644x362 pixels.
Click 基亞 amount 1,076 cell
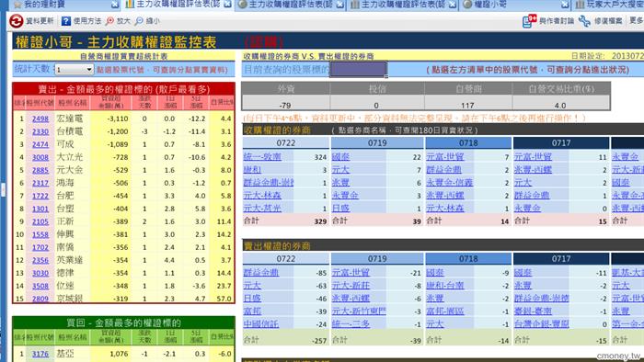tap(119, 354)
